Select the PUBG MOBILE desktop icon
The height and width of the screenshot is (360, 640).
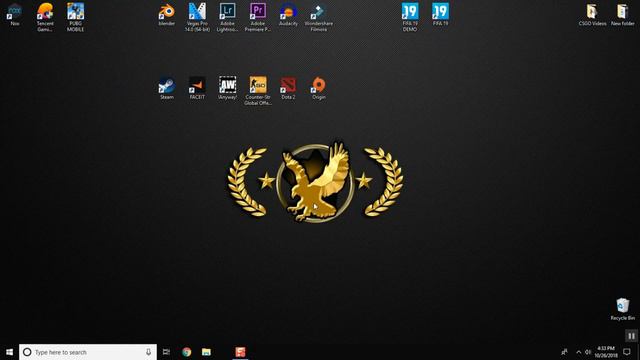[x=76, y=17]
